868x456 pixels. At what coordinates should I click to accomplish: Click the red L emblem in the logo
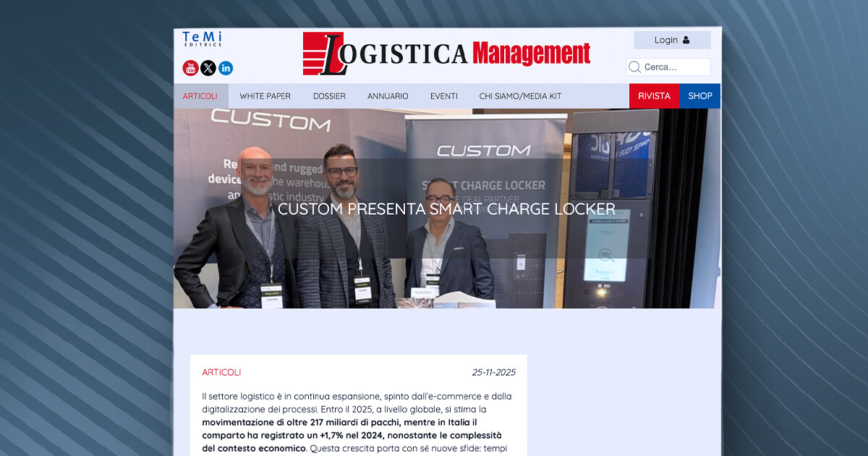[x=323, y=52]
